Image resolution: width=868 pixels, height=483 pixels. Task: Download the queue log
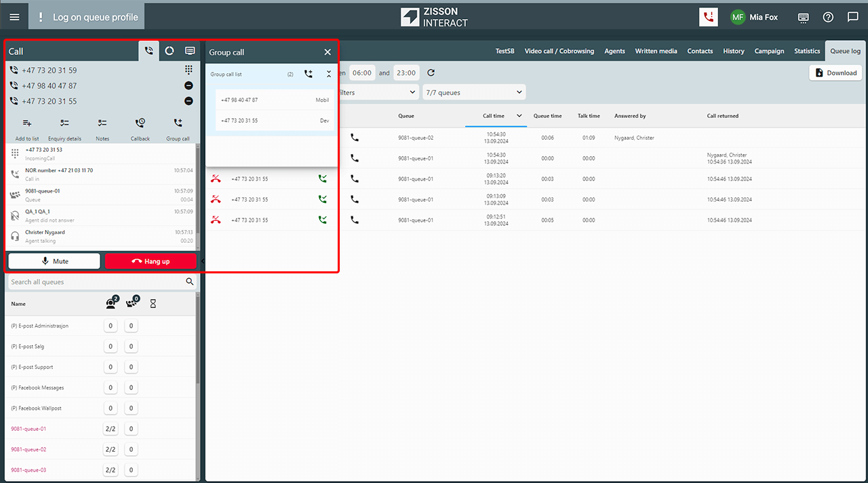coord(835,73)
